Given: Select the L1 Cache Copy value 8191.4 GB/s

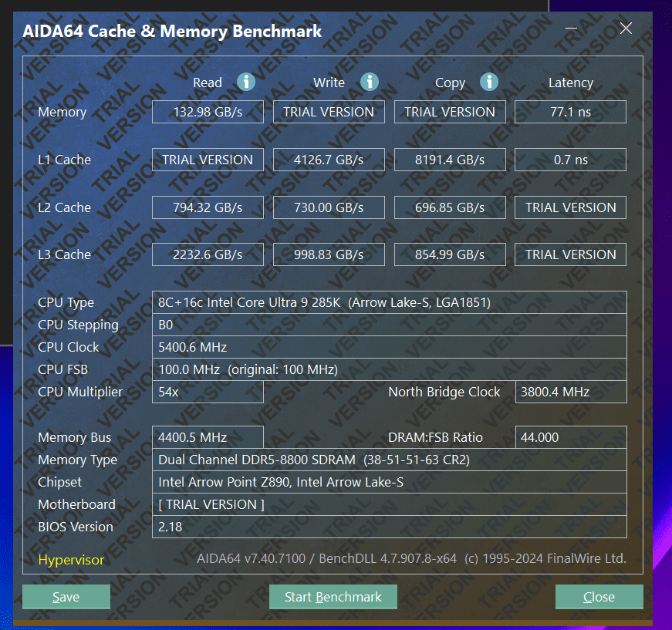Looking at the screenshot, I should coord(450,160).
